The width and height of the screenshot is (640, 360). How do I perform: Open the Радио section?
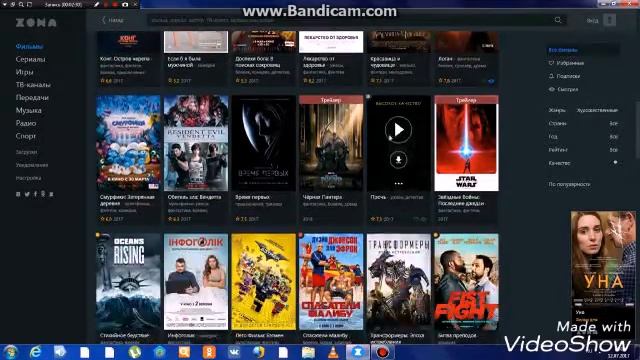coord(26,123)
